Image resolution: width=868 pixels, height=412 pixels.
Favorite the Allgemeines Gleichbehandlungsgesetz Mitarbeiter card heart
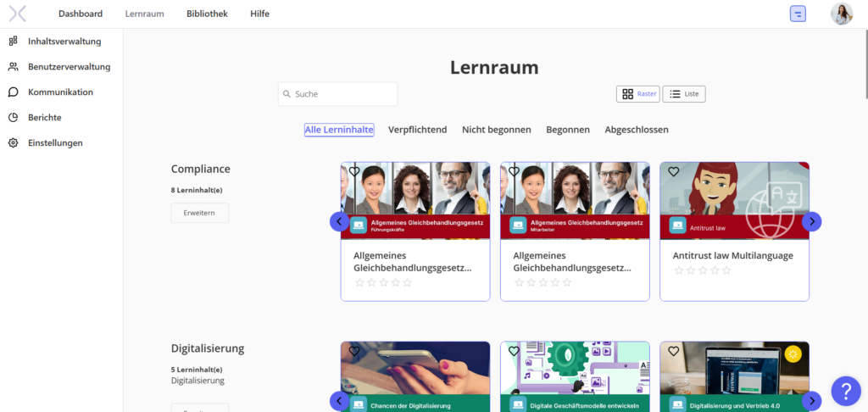click(x=514, y=171)
